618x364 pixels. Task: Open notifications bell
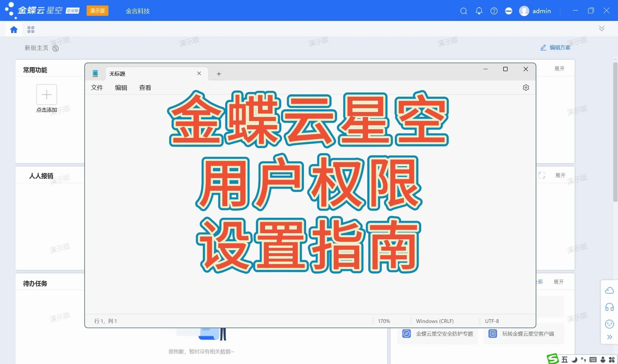[x=479, y=11]
